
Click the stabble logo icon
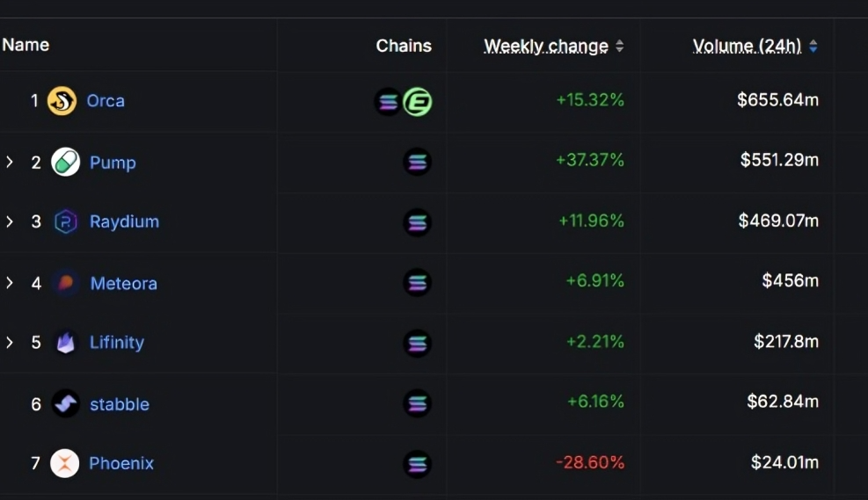66,403
